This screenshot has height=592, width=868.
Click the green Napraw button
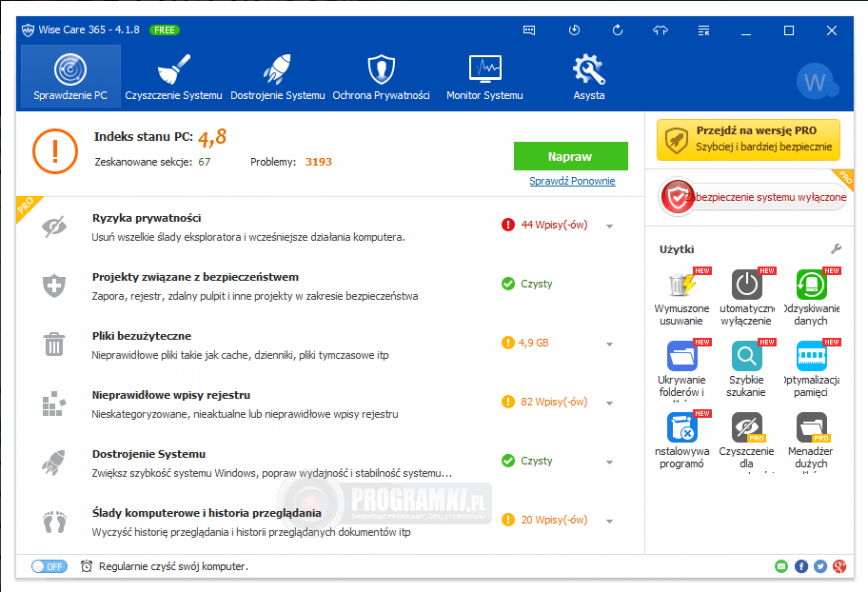[x=570, y=156]
